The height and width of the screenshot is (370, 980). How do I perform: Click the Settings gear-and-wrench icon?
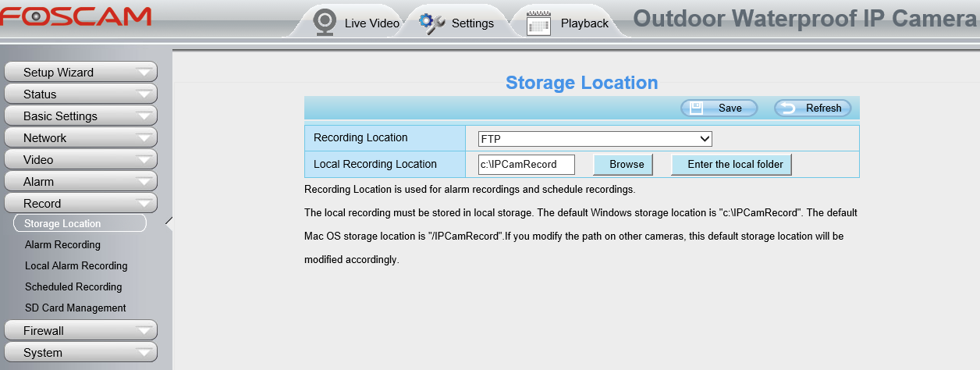(x=431, y=22)
